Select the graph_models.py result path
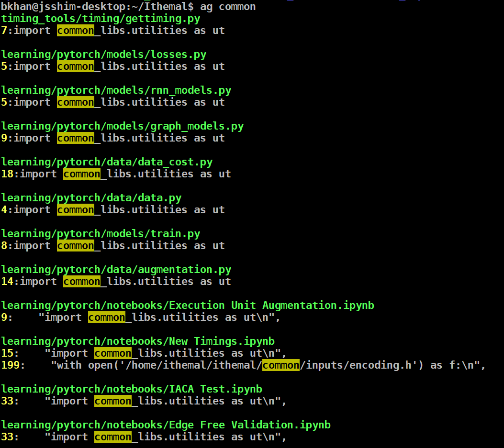504x448 pixels. point(122,126)
